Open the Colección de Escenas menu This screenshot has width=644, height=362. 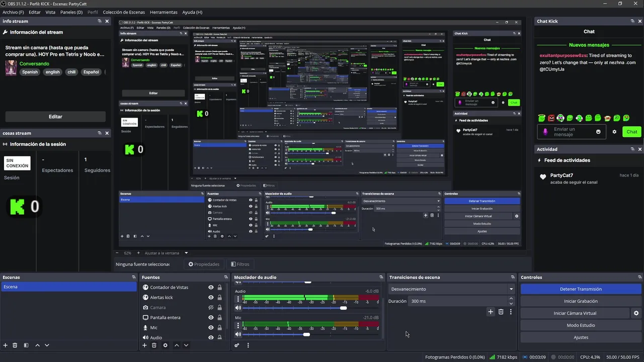pyautogui.click(x=124, y=12)
